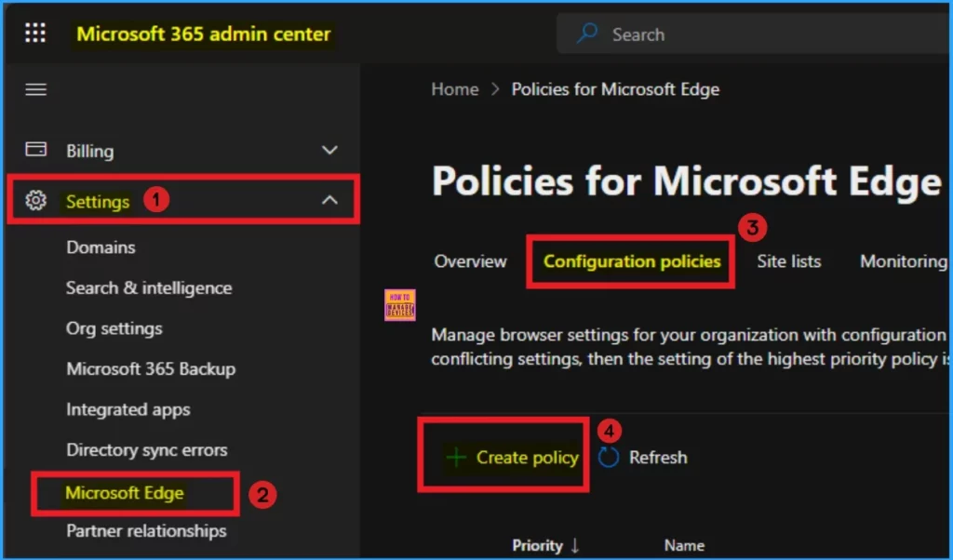Viewport: 953px width, 560px height.
Task: Collapse the navigation menu hamburger icon
Action: 36,90
